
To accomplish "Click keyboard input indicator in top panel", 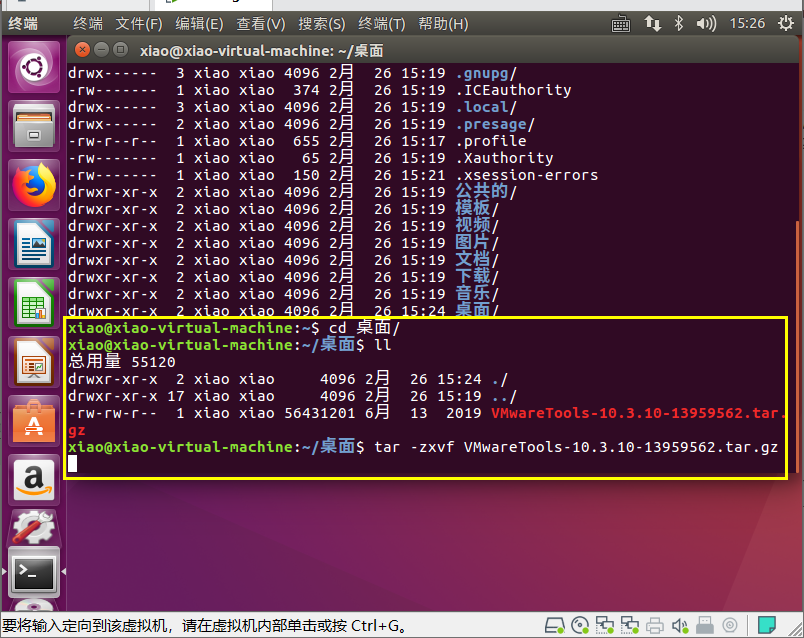I will pyautogui.click(x=620, y=24).
